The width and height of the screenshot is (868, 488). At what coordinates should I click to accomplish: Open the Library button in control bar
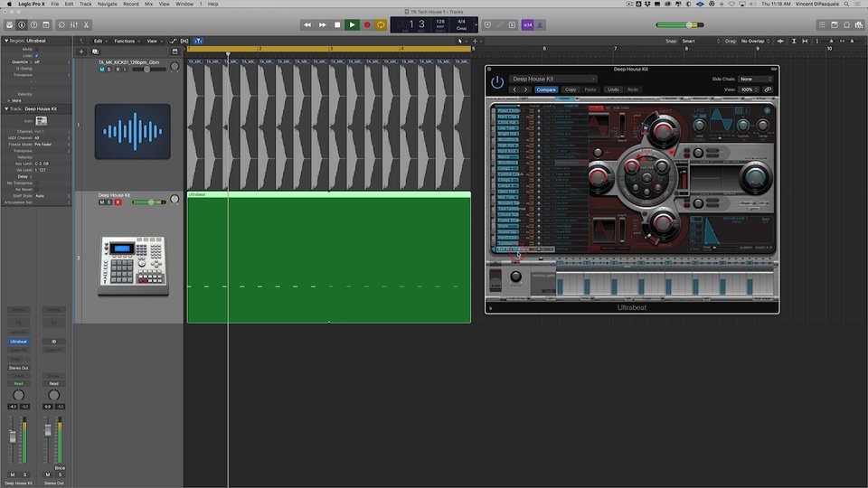coord(9,25)
